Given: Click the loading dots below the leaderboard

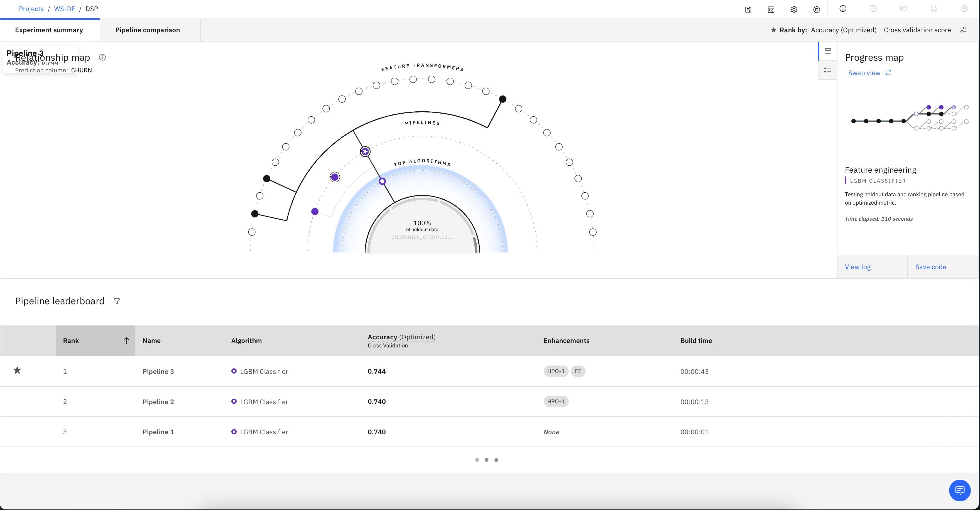Looking at the screenshot, I should (x=487, y=460).
